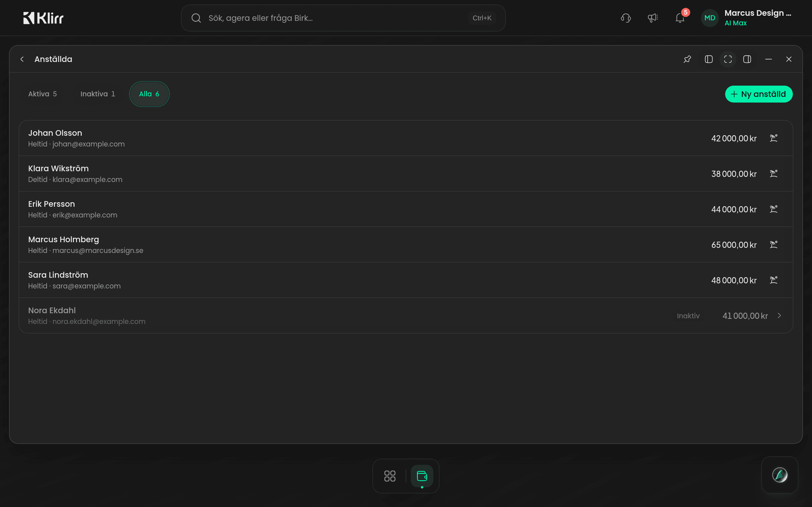Open the headset support icon

[x=626, y=18]
